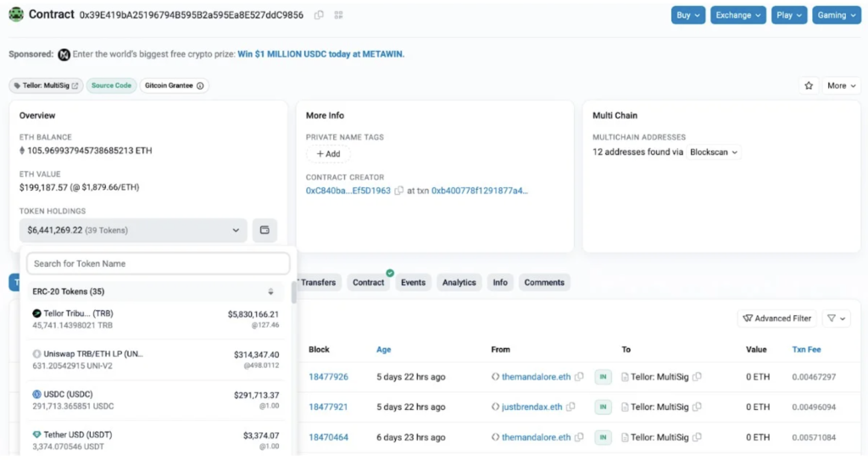Open themandalore.eth link in block 18477926 row
Screen dimensions: 868x460
536,377
